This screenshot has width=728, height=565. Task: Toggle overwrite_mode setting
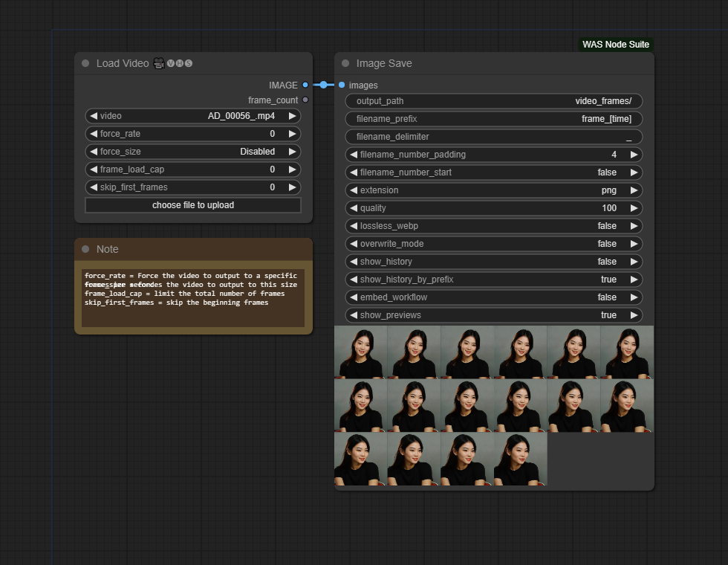[x=494, y=244]
